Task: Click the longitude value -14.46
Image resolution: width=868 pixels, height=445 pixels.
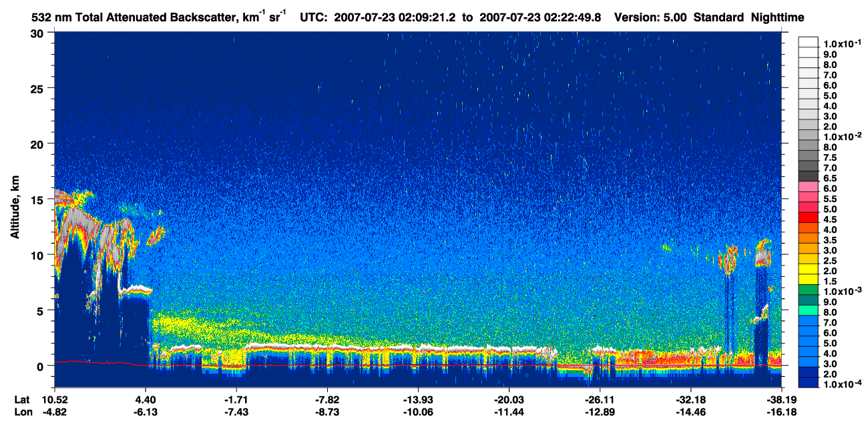Action: (x=690, y=412)
